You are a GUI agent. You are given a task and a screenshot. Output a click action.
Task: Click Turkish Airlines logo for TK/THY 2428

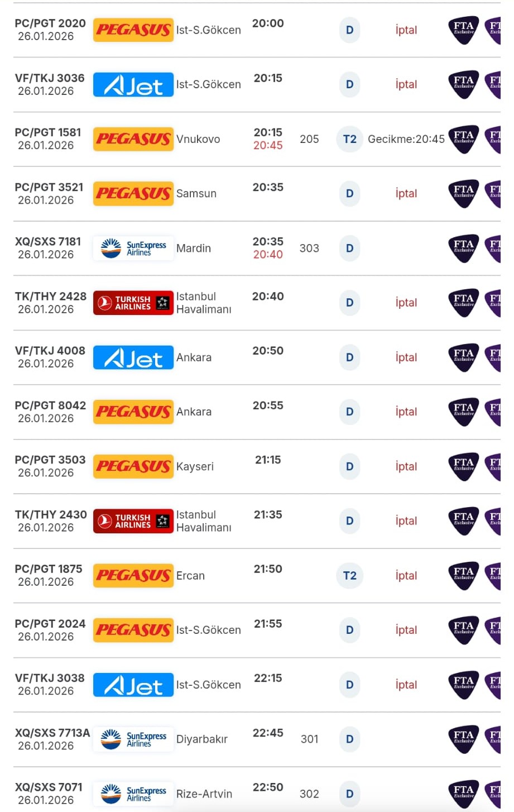tap(133, 303)
